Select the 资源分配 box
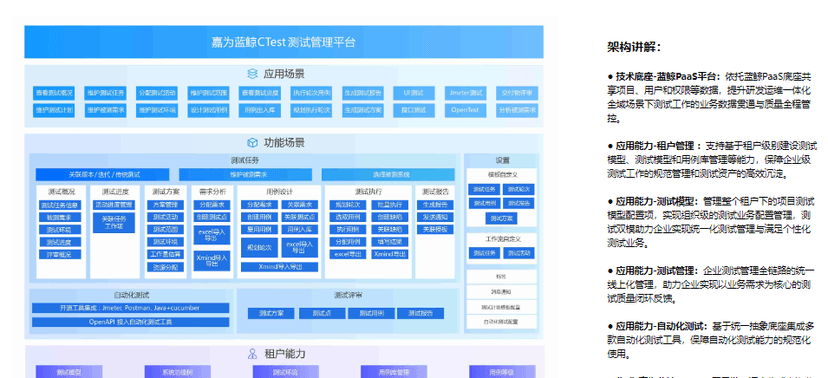 166,267
